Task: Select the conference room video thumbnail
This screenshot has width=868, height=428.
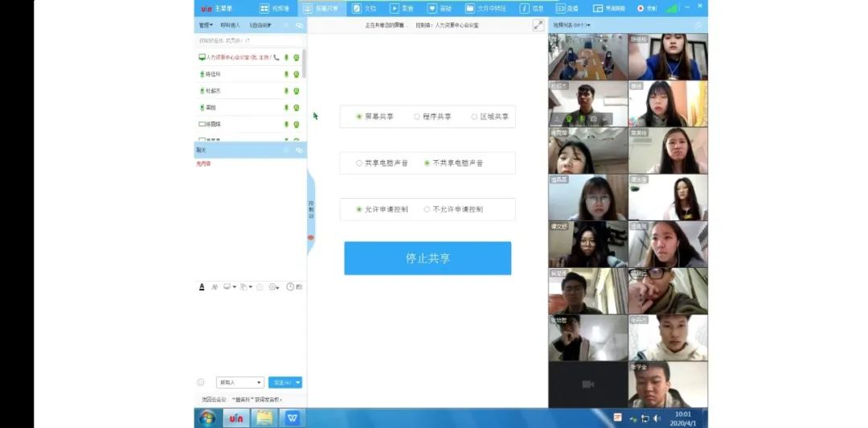Action: (588, 56)
